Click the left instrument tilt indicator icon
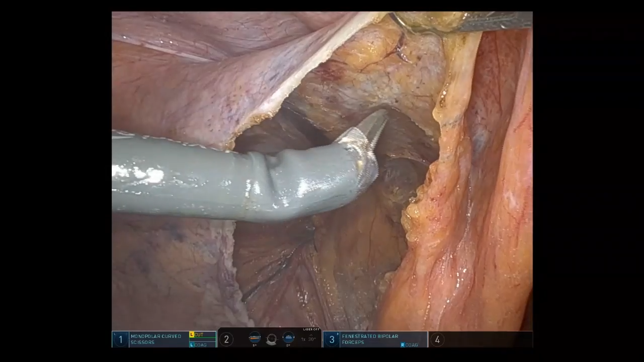This screenshot has height=362, width=644. point(255,337)
